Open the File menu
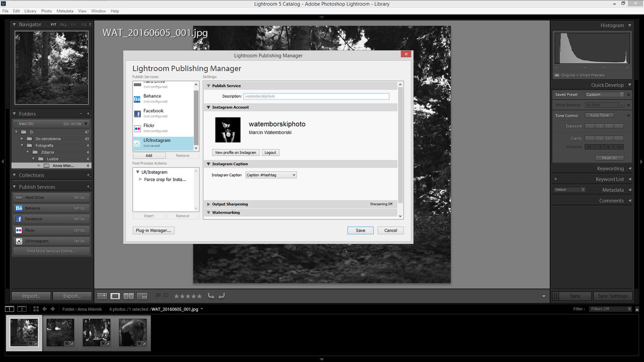644x362 pixels. point(5,11)
